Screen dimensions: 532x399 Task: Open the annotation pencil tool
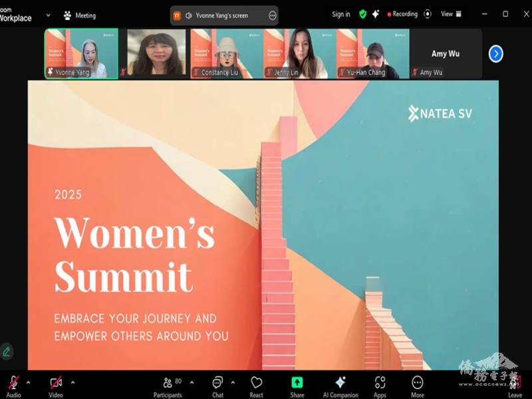[7, 351]
